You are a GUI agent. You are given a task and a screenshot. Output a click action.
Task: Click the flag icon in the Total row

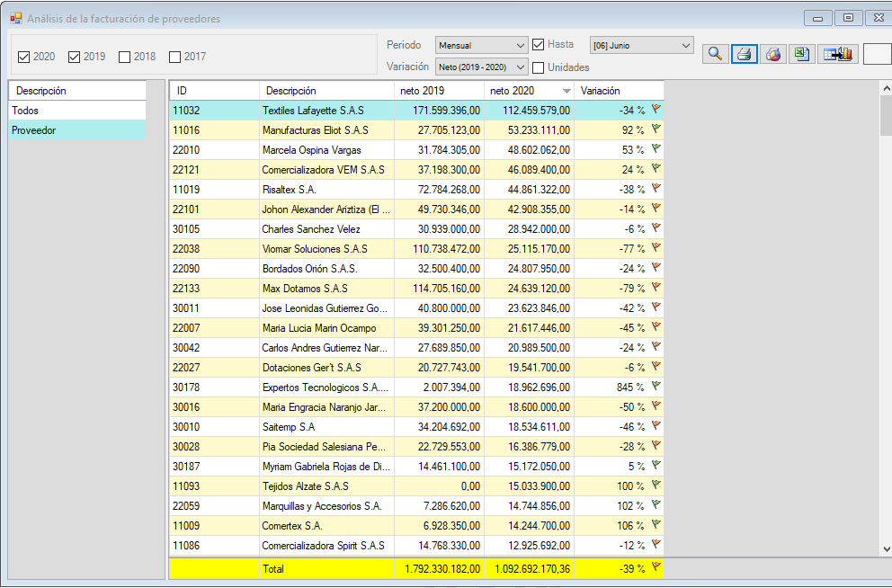[x=656, y=568]
